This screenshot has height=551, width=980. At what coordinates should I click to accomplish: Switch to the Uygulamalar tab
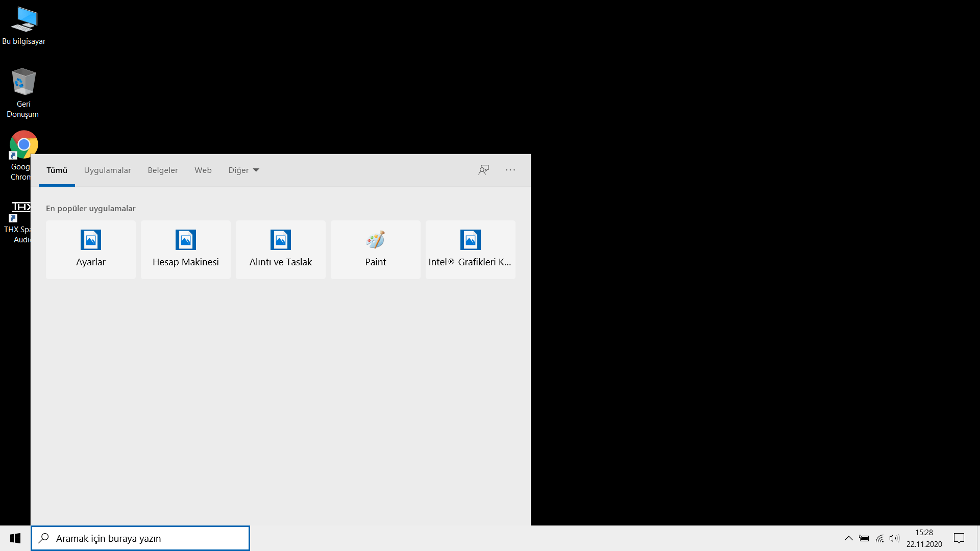pyautogui.click(x=107, y=170)
